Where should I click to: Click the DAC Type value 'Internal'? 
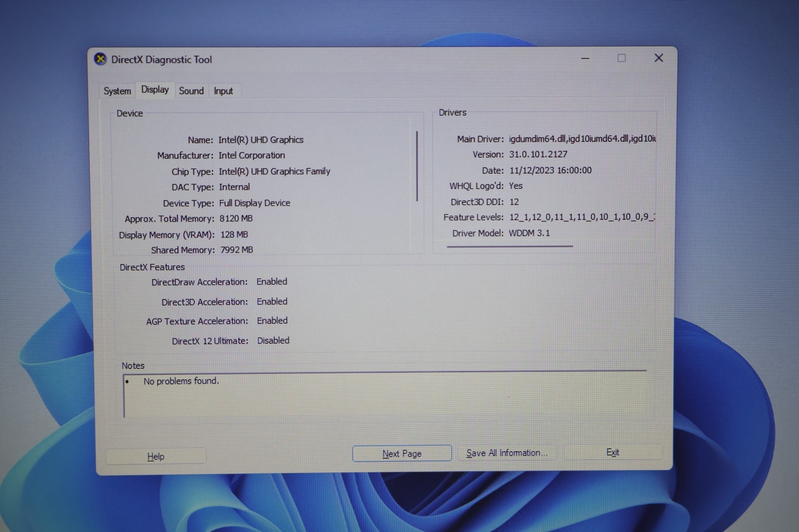coord(234,187)
